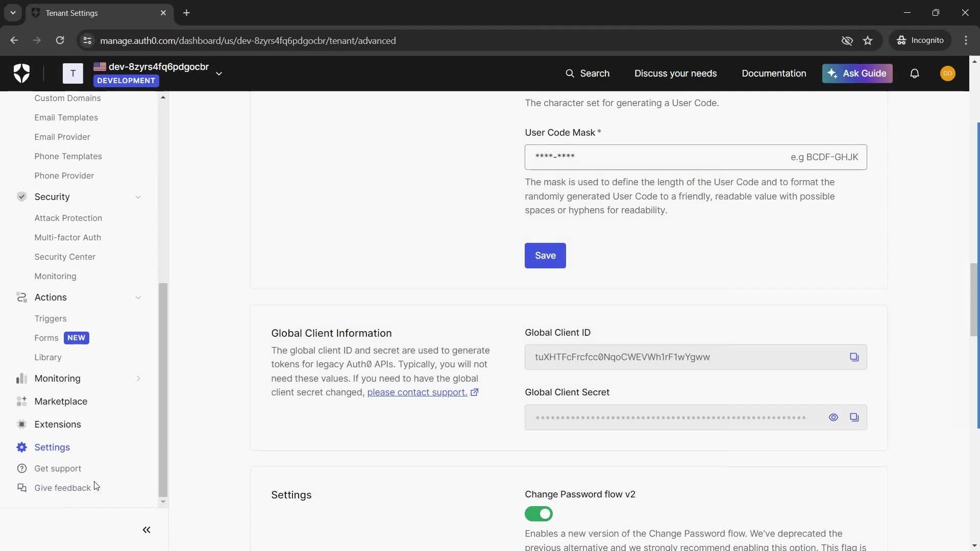Collapse the Actions section chevron

click(138, 297)
